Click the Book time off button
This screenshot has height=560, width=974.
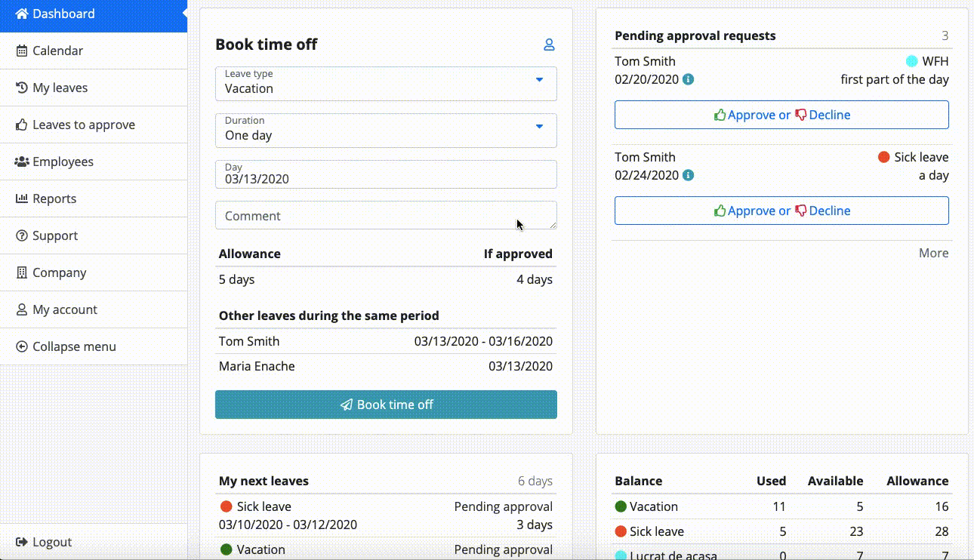[x=386, y=405]
